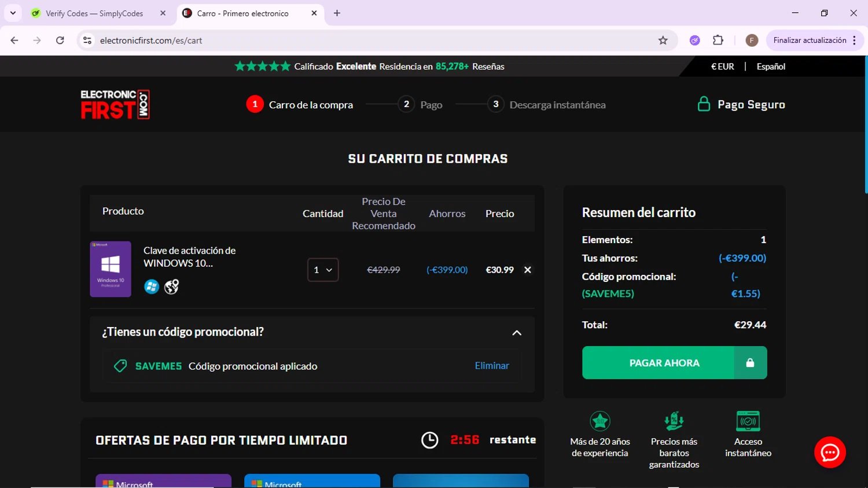Open the Español language selector
868x488 pixels.
771,67
